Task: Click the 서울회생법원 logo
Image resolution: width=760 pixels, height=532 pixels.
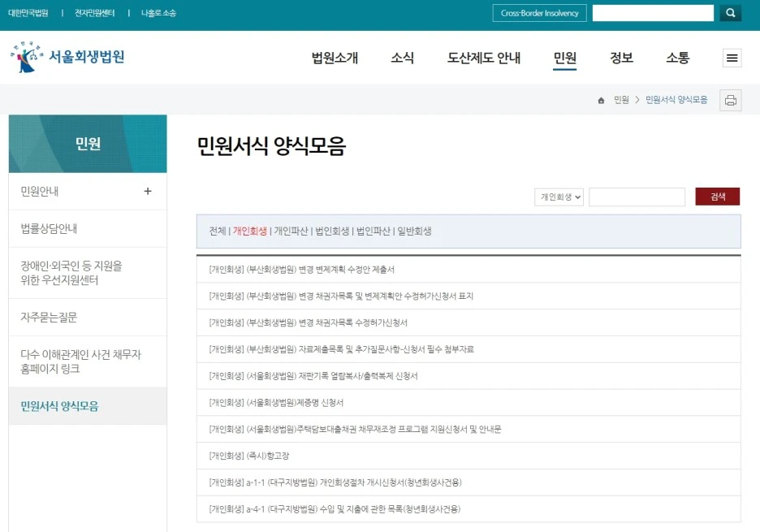Action: (65, 57)
